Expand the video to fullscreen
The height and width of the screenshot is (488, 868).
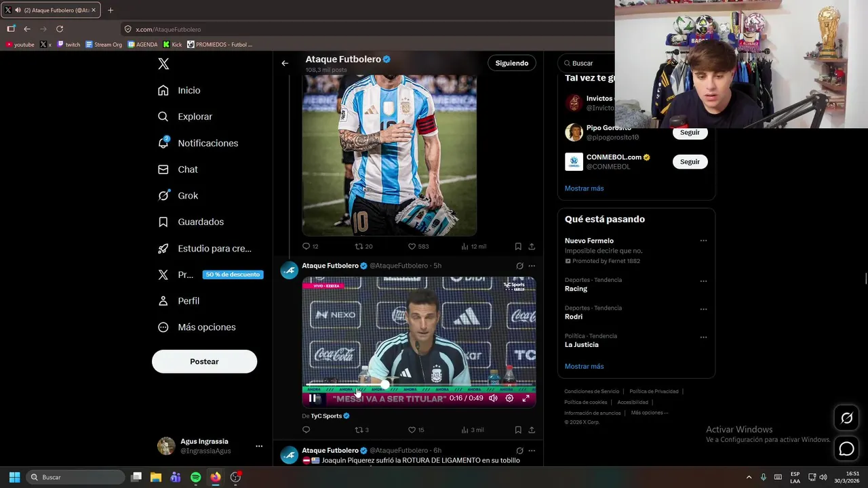tap(526, 399)
